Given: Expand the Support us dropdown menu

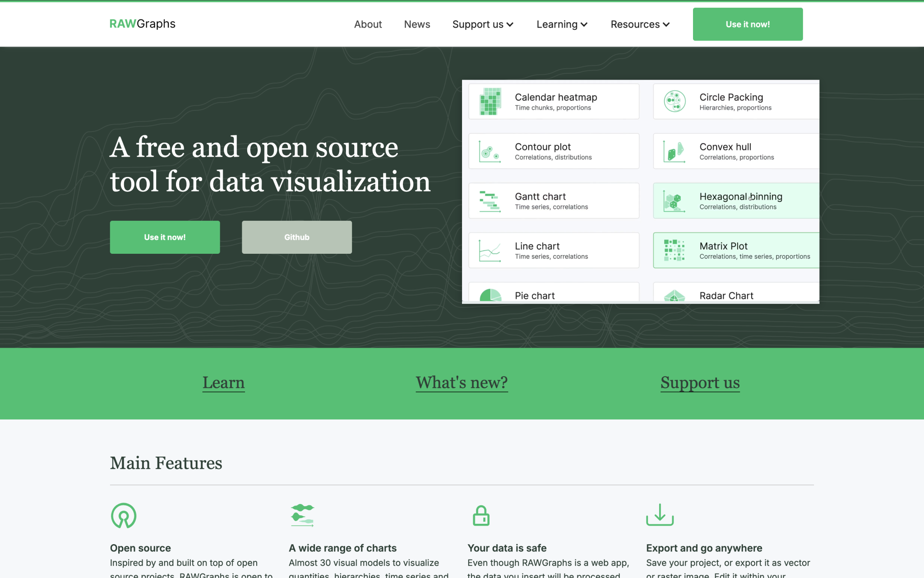Looking at the screenshot, I should pyautogui.click(x=483, y=24).
